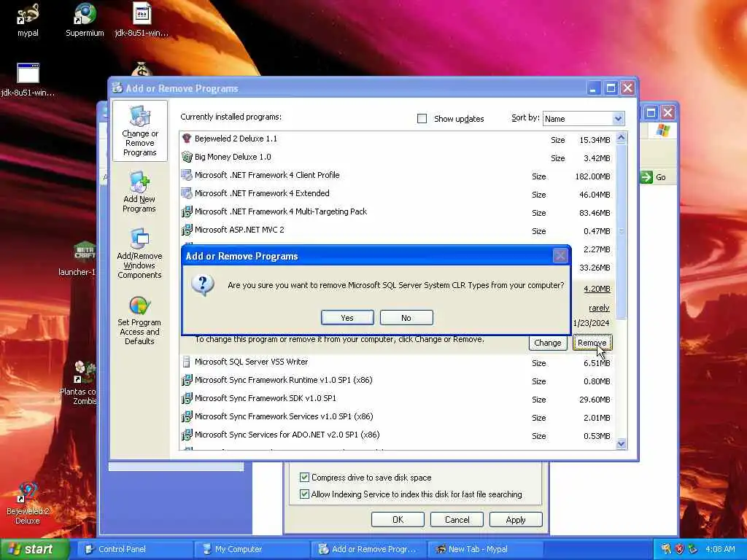Click the Remove button for selected program
The height and width of the screenshot is (560, 747).
592,343
